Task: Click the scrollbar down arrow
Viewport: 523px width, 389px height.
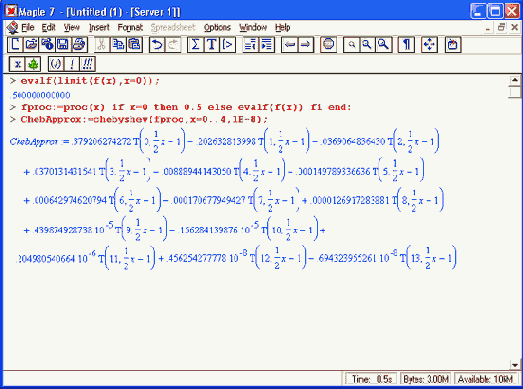Action: (x=515, y=365)
